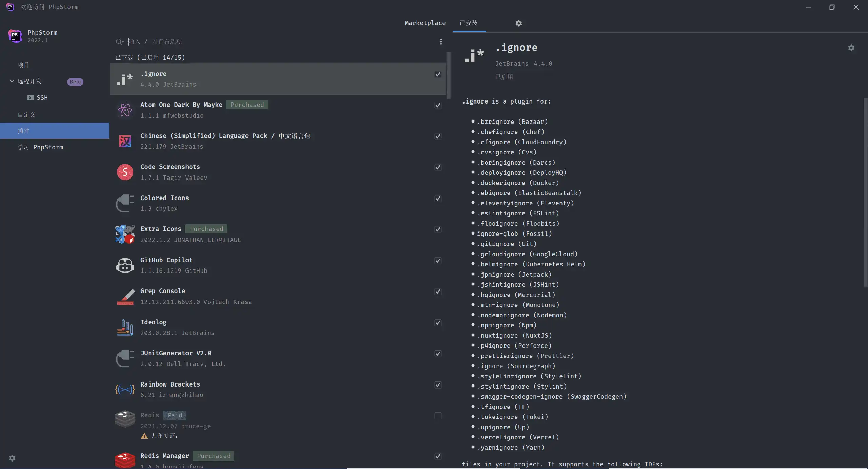The width and height of the screenshot is (868, 469).
Task: Open the plugins gear settings next to 已安装
Action: 519,23
